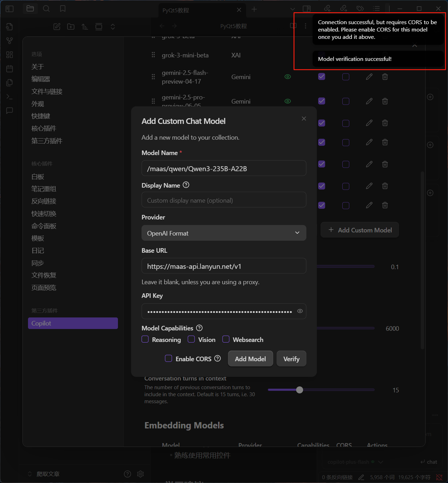Viewport: 448px width, 483px height.
Task: Expand the tab list chevron in tab bar
Action: point(293,9)
